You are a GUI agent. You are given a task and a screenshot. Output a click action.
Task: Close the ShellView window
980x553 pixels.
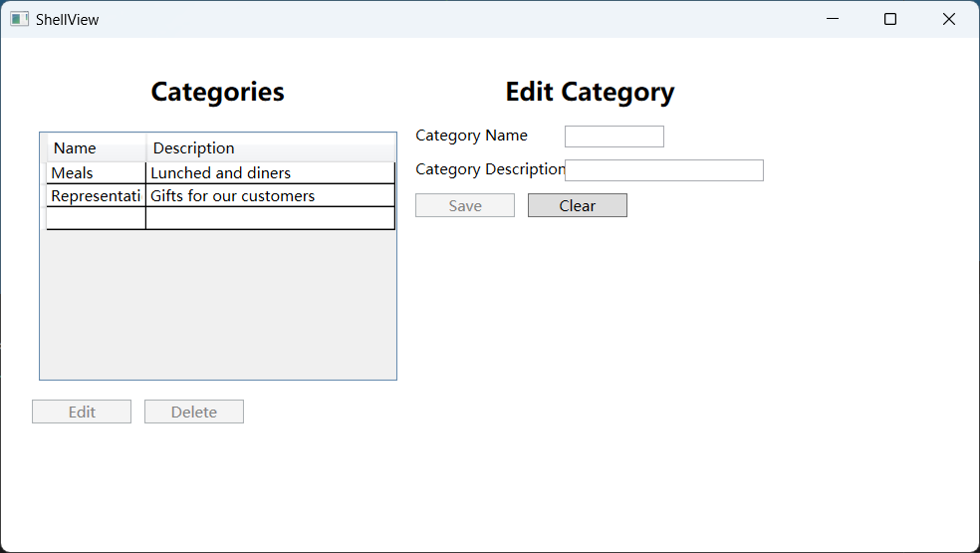(x=949, y=19)
